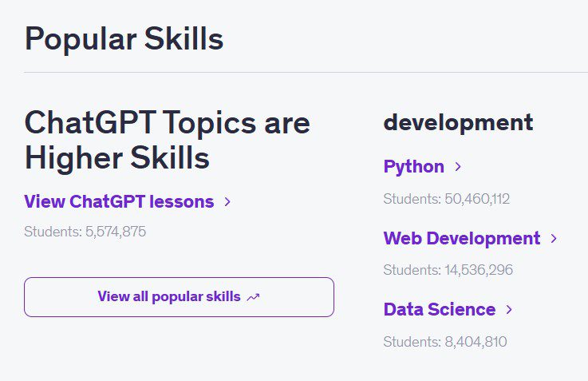Select the Data Science skill link
This screenshot has width=588, height=381.
click(439, 310)
